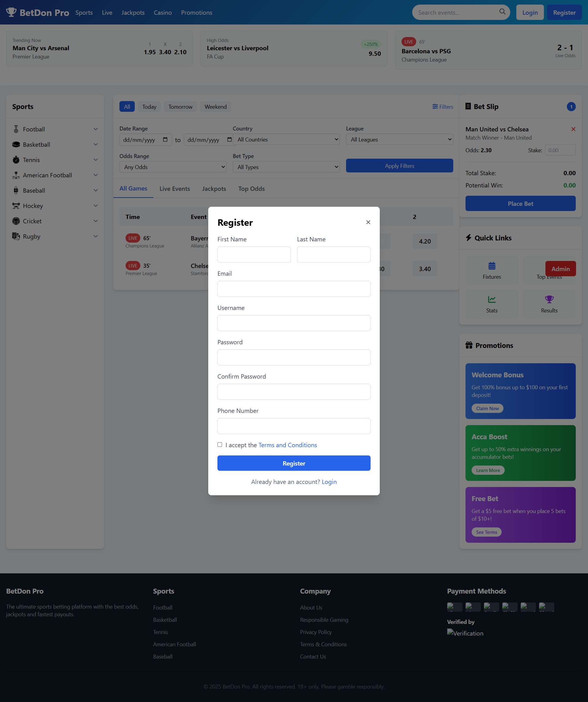Check the Terms and Conditions acceptance box
This screenshot has height=702, width=588.
click(220, 445)
